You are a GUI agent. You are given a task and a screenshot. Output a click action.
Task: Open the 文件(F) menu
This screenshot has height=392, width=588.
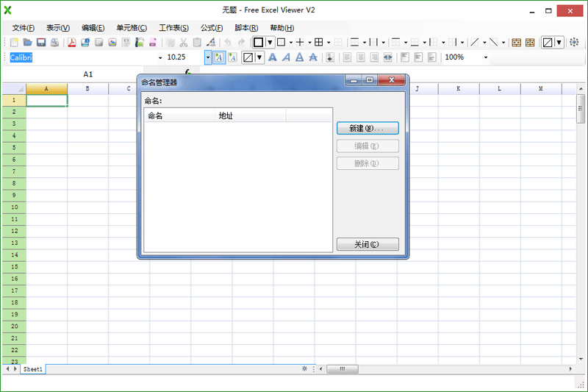[24, 28]
